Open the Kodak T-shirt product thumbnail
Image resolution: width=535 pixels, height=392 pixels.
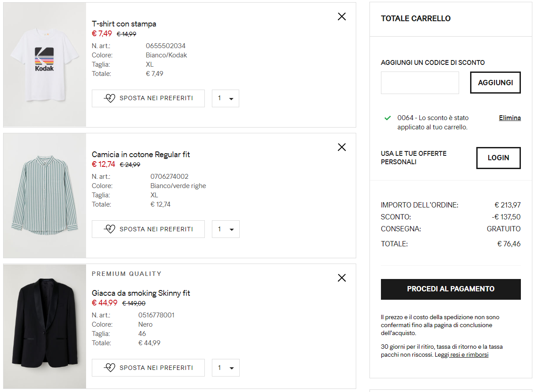45,64
